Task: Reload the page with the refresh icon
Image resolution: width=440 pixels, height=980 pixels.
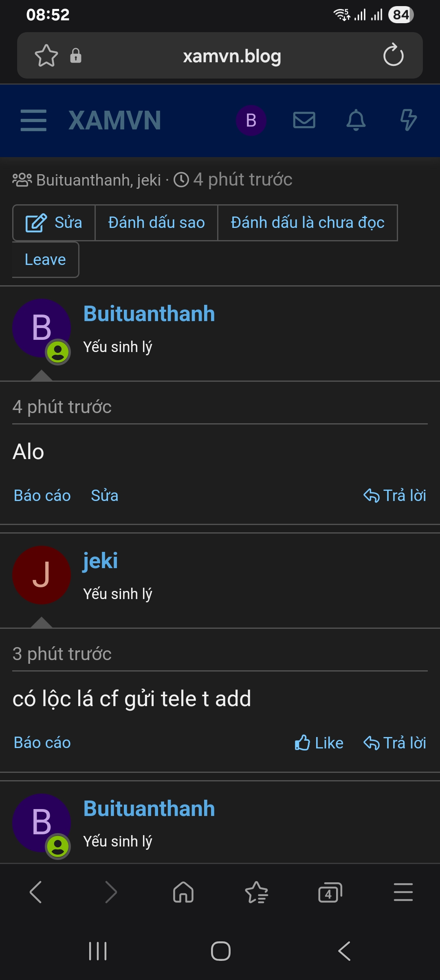Action: pyautogui.click(x=393, y=55)
